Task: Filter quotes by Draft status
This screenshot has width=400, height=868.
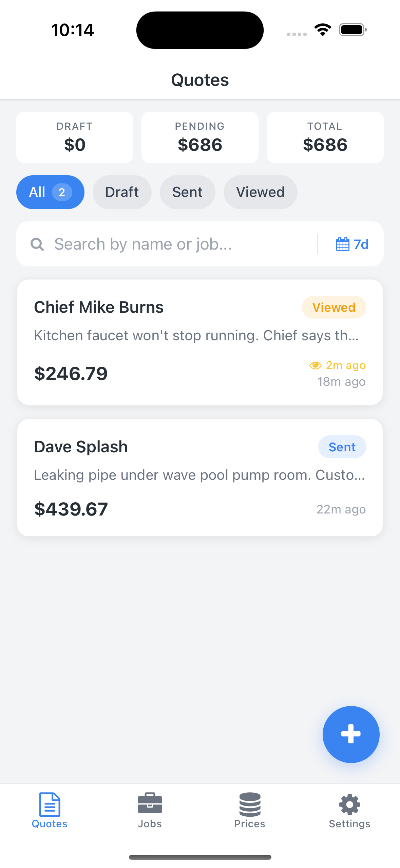Action: (122, 192)
